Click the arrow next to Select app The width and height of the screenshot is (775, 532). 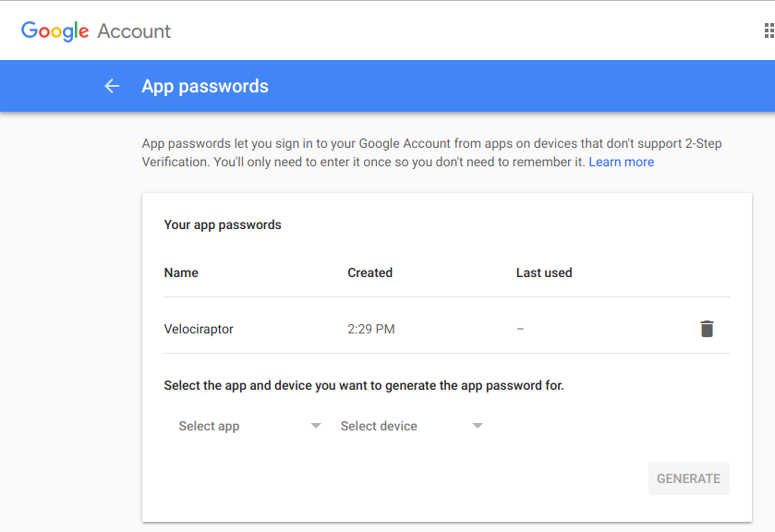(316, 426)
